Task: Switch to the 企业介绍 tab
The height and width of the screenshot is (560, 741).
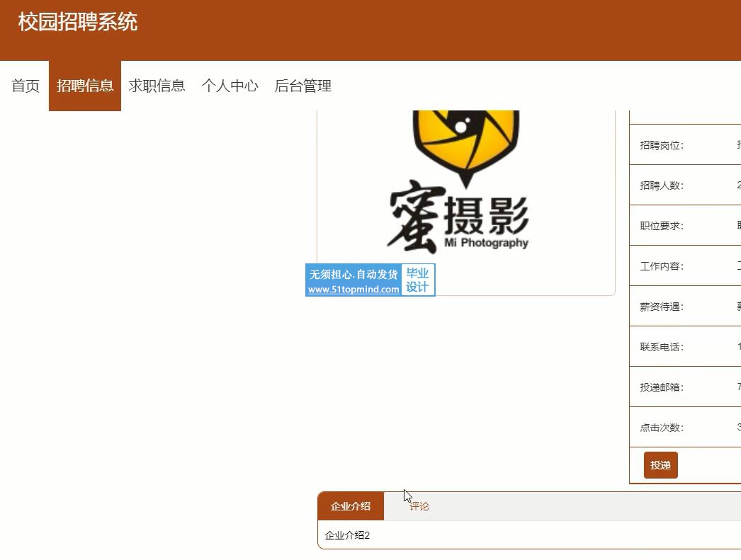Action: [351, 506]
